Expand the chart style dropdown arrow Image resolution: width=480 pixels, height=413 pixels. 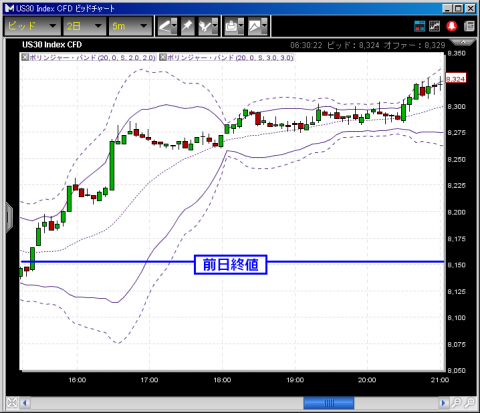[265, 26]
